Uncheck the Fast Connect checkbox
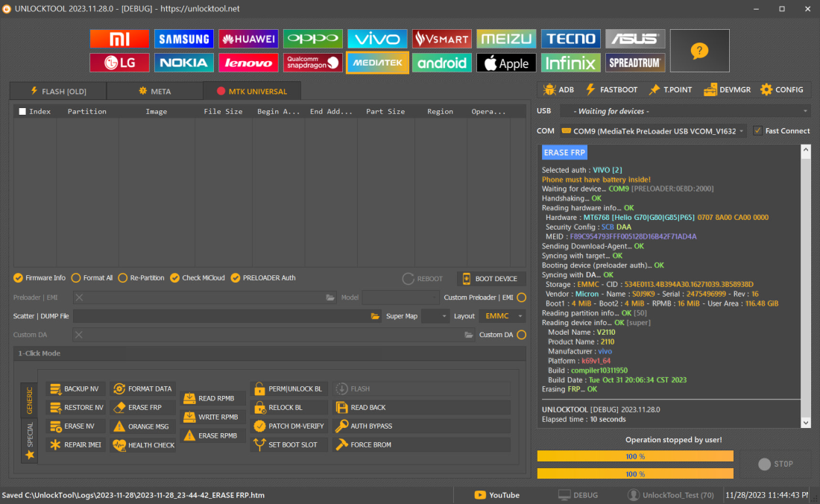 [757, 130]
